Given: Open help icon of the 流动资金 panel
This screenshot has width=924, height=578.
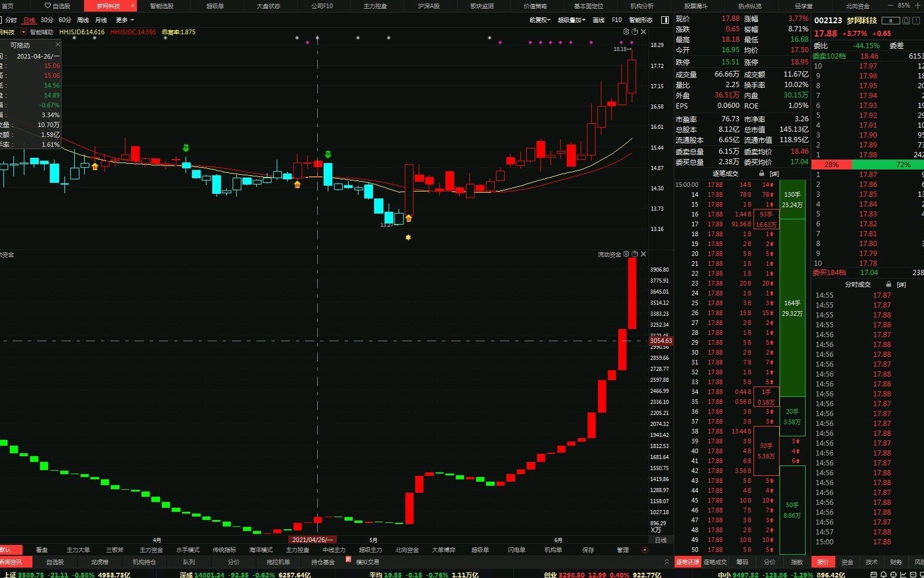Looking at the screenshot, I should [635, 254].
